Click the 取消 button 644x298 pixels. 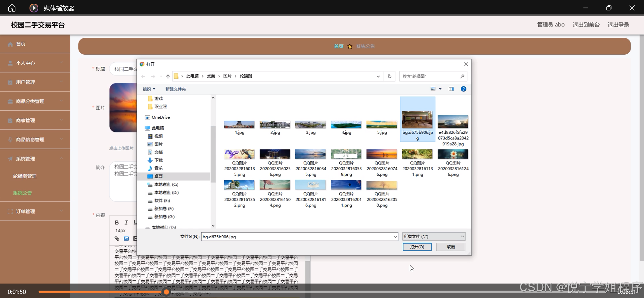click(x=451, y=247)
